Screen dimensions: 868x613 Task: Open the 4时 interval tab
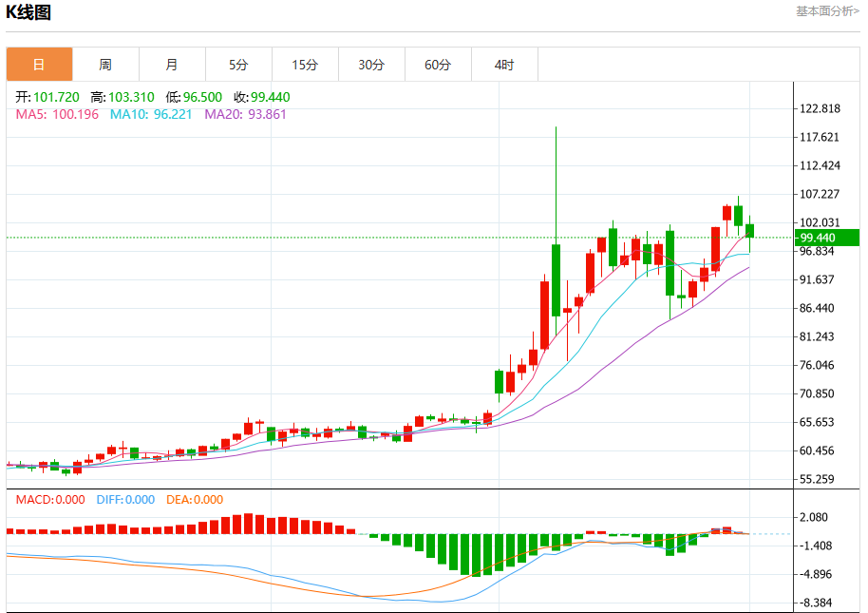click(504, 65)
